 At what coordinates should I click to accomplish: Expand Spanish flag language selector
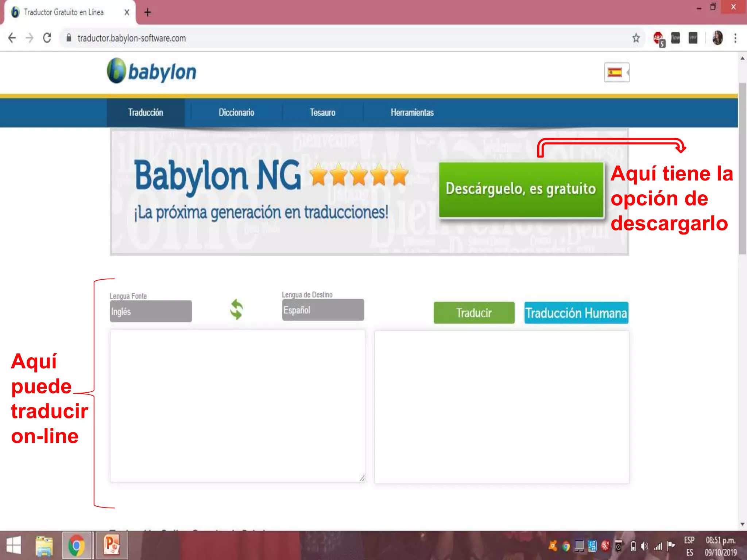616,72
